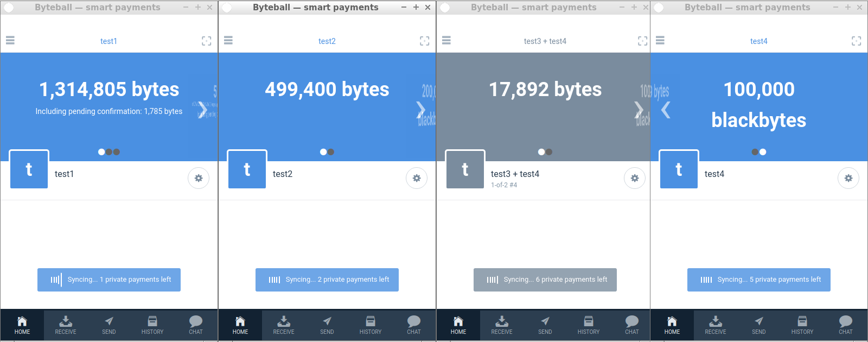Screen dimensions: 868x342
Task: Click QR scan icon in test3 + test4 window
Action: click(643, 41)
